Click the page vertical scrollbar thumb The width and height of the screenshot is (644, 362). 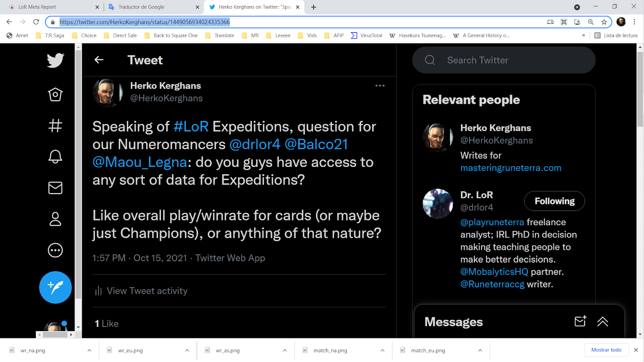click(x=640, y=89)
